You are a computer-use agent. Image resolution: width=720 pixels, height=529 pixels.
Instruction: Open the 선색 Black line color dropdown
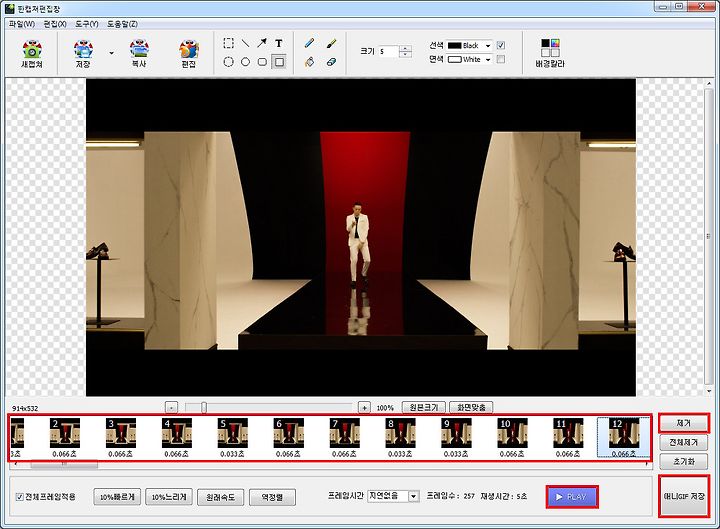click(469, 45)
